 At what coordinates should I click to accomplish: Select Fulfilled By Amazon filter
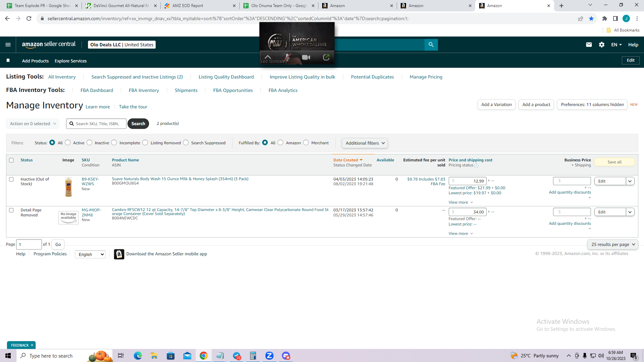(x=281, y=143)
